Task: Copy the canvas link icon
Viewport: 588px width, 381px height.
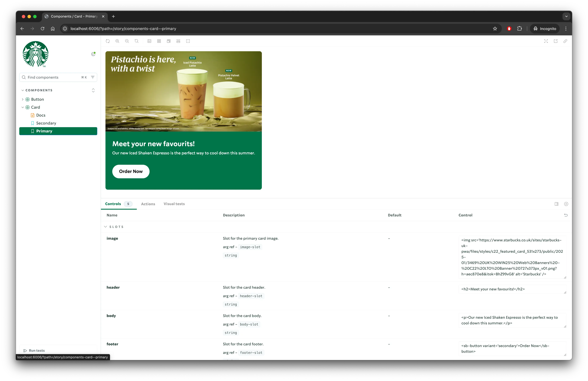Action: pyautogui.click(x=565, y=41)
